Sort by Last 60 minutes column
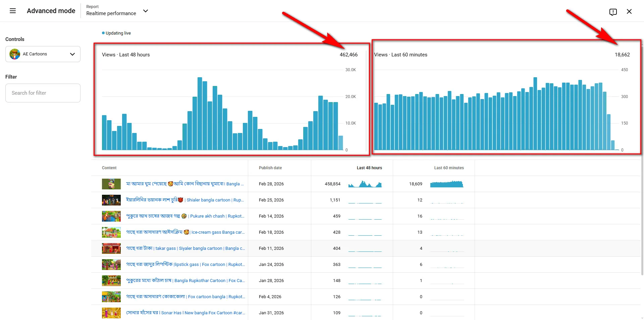This screenshot has height=320, width=644. pos(449,168)
